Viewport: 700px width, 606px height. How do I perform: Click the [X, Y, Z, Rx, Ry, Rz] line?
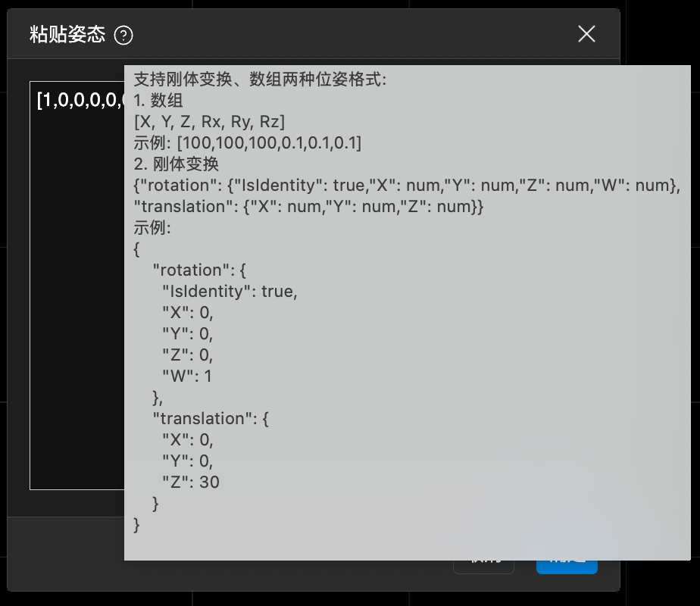click(x=209, y=121)
